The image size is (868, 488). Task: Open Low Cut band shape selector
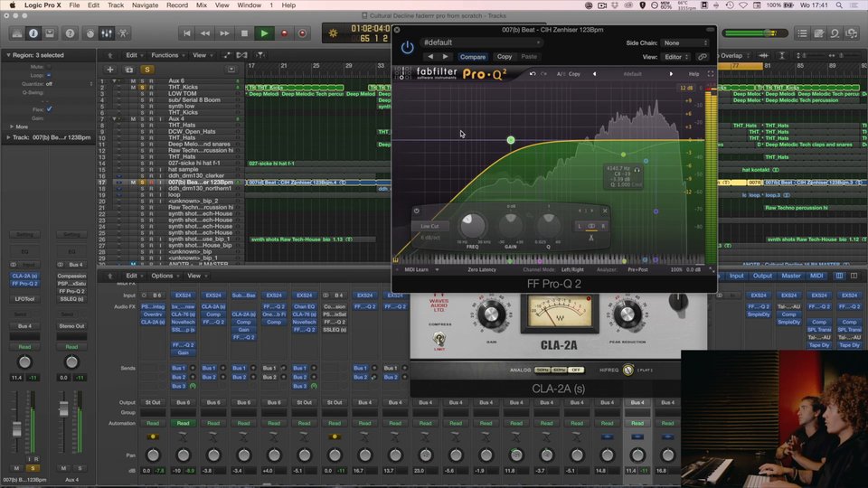click(x=429, y=226)
